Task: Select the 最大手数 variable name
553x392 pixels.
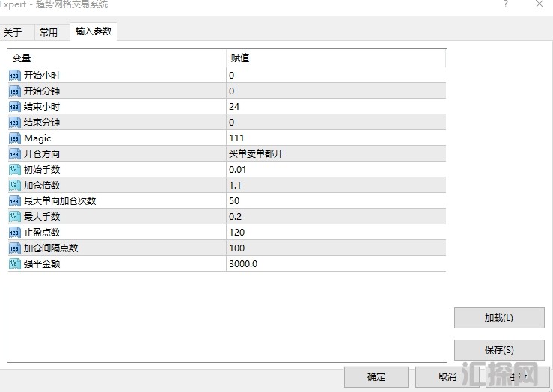Action: click(x=42, y=216)
